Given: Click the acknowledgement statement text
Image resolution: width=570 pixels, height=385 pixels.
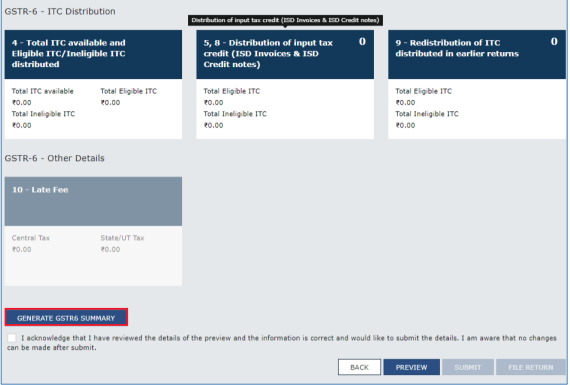Looking at the screenshot, I should coord(282,342).
